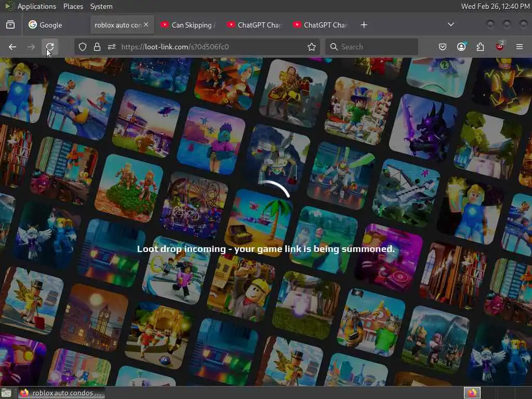532x399 pixels.
Task: Close the roblox auto condos tab
Action: coord(146,25)
